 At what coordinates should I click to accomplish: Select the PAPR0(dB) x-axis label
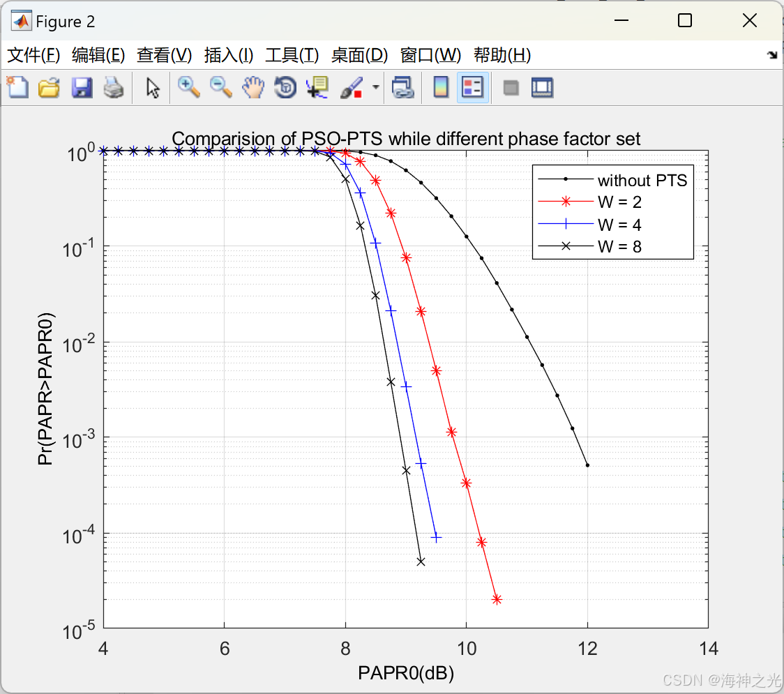point(406,673)
